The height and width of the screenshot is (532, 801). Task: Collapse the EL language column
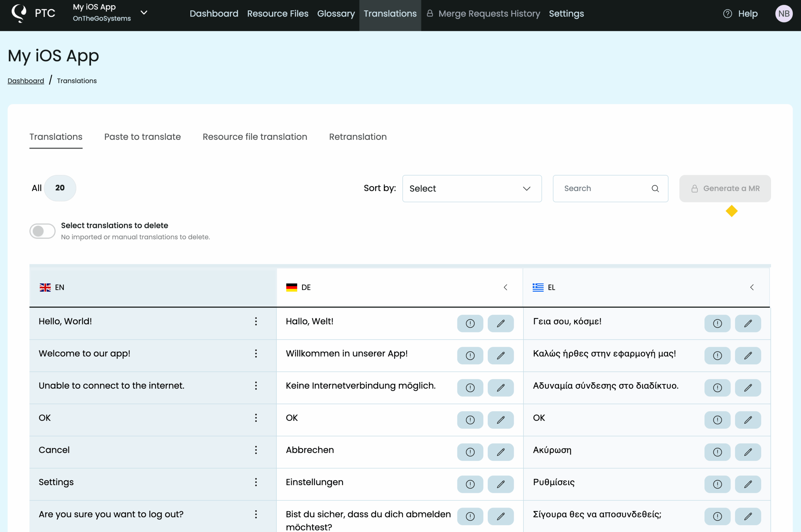tap(752, 287)
